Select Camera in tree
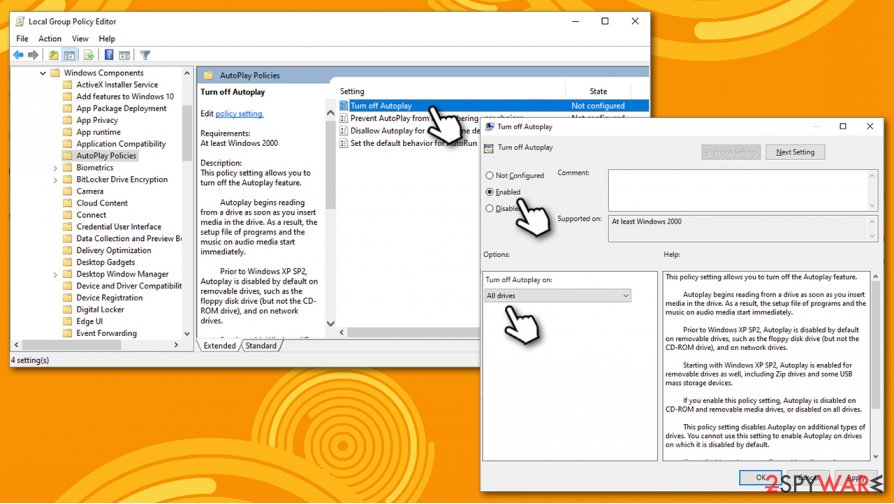 click(x=90, y=191)
